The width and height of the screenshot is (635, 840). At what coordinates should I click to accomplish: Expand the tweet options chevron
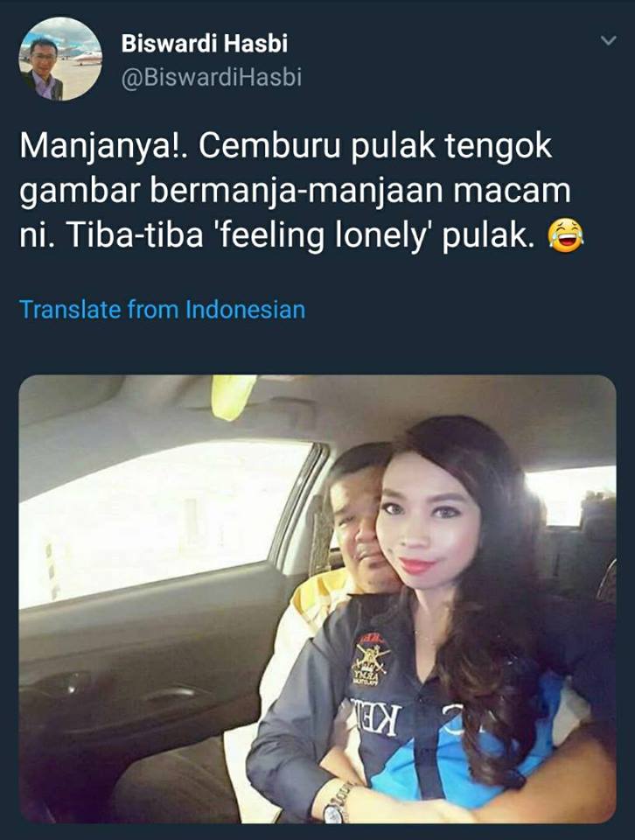tap(608, 41)
